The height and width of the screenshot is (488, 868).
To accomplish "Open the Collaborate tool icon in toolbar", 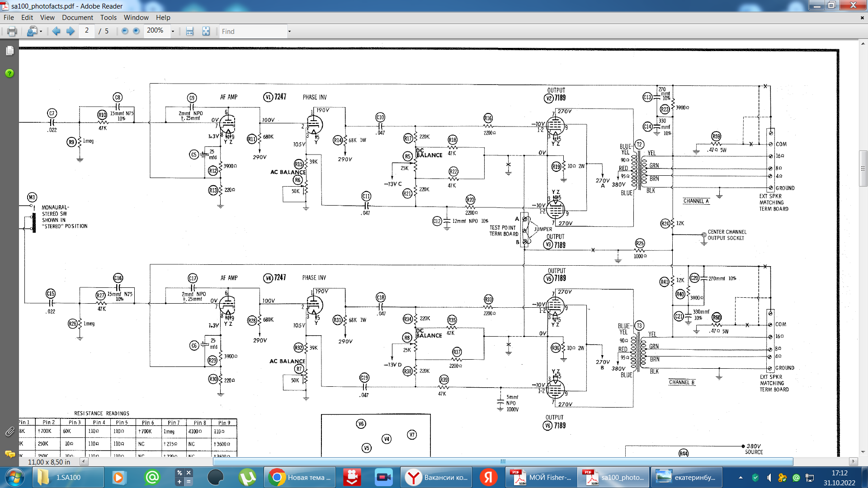I will tap(32, 31).
